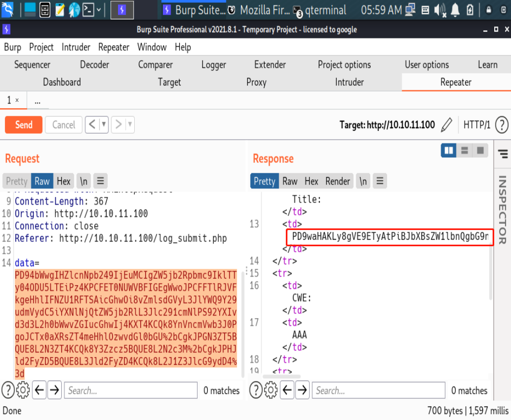
Task: Toggle non-printable characters in request
Action: pos(84,181)
